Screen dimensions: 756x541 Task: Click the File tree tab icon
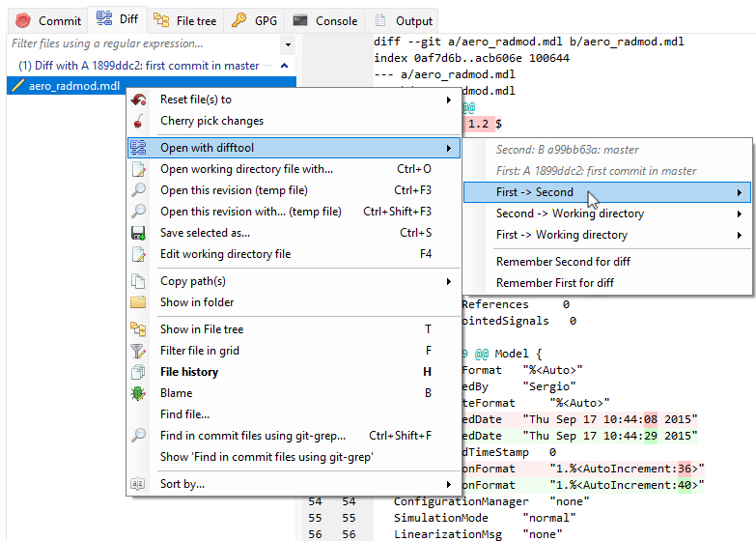click(161, 20)
